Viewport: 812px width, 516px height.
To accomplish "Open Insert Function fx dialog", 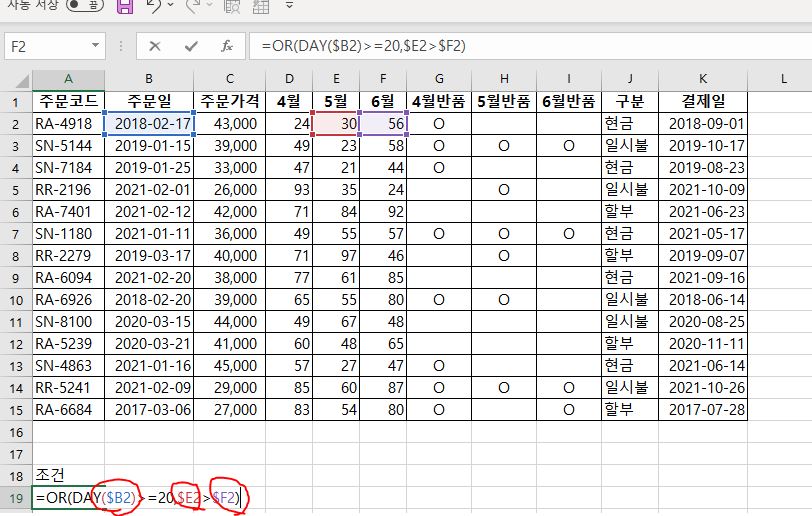I will click(x=227, y=46).
